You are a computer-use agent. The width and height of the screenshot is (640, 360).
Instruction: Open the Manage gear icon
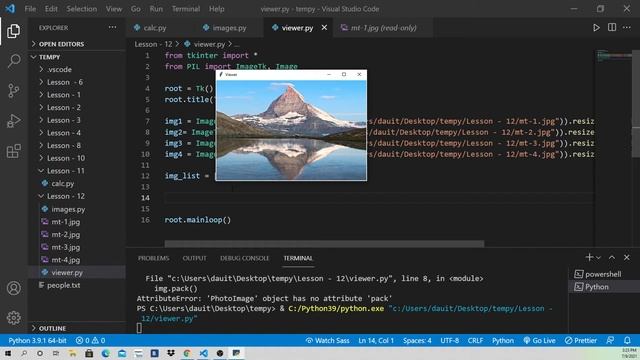(x=13, y=318)
